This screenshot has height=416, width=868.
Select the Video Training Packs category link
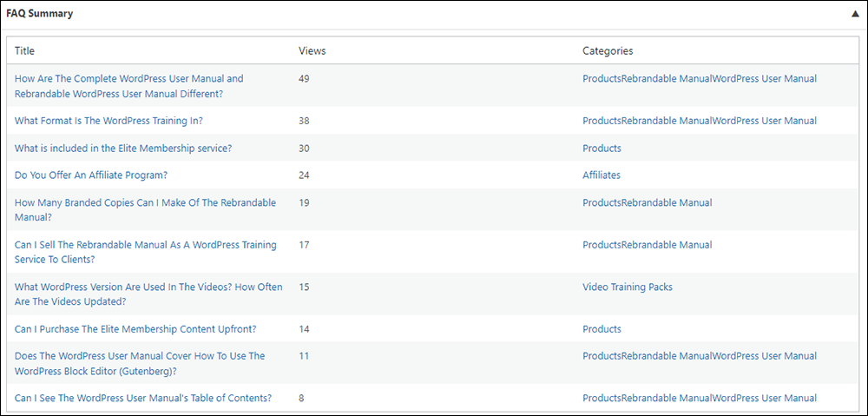[x=628, y=287]
